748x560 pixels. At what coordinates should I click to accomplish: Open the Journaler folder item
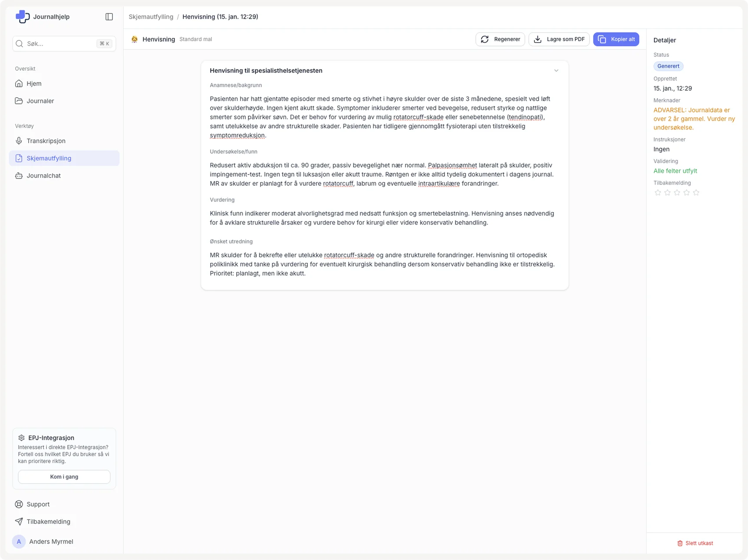(x=40, y=101)
